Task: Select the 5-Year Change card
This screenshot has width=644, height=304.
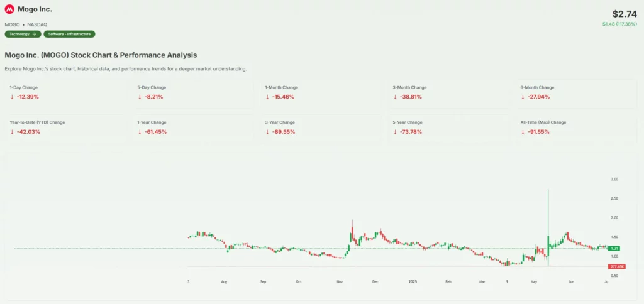Action: point(449,128)
